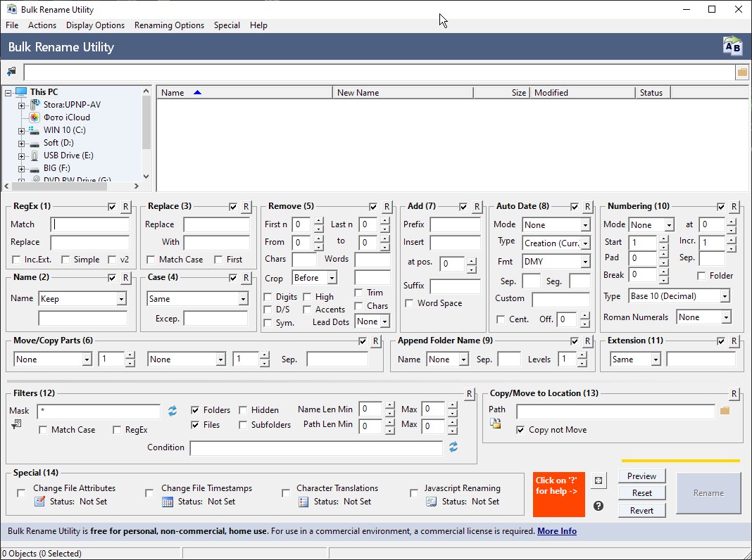Enable Simple checkbox in RegEx
The height and width of the screenshot is (560, 752).
click(65, 260)
